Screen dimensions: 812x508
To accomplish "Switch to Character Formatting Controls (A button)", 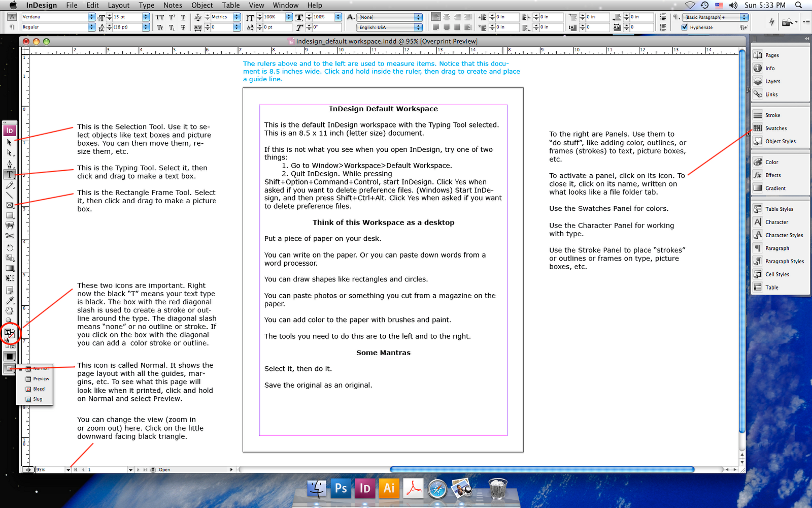I will (x=12, y=17).
